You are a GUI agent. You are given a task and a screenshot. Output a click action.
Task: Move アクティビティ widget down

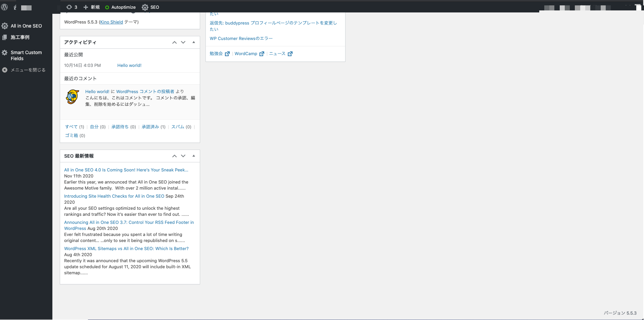183,42
